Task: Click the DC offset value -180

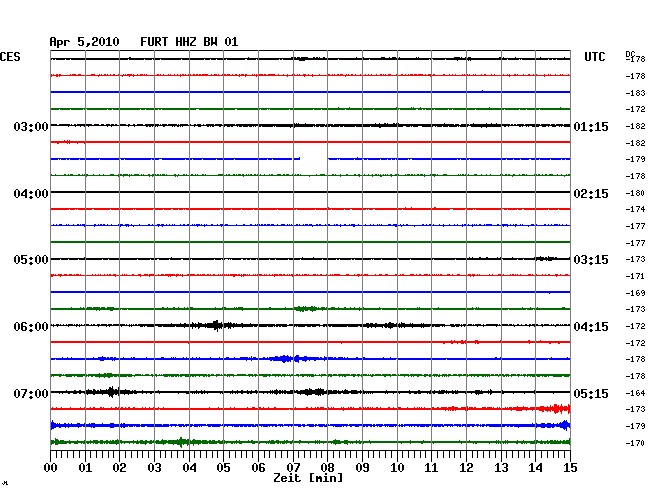Action: (x=635, y=193)
